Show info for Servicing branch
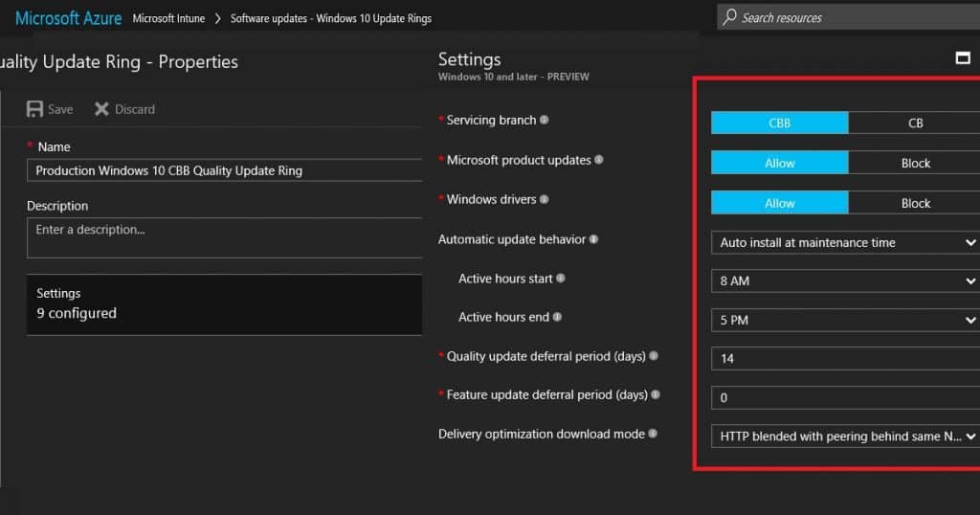The width and height of the screenshot is (980, 515). coord(544,120)
